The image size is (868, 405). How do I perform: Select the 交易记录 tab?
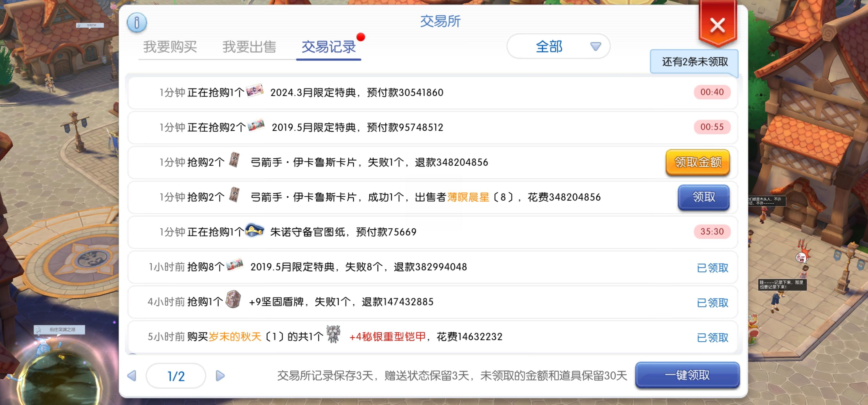click(329, 47)
